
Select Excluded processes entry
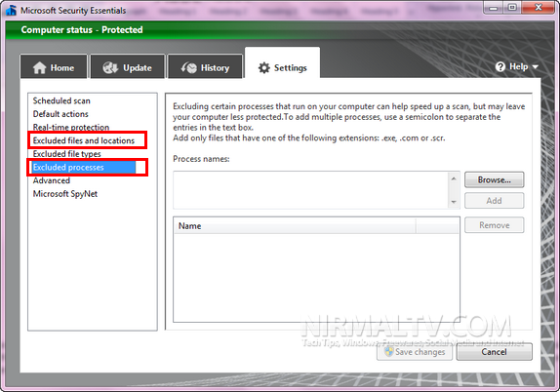tap(83, 167)
